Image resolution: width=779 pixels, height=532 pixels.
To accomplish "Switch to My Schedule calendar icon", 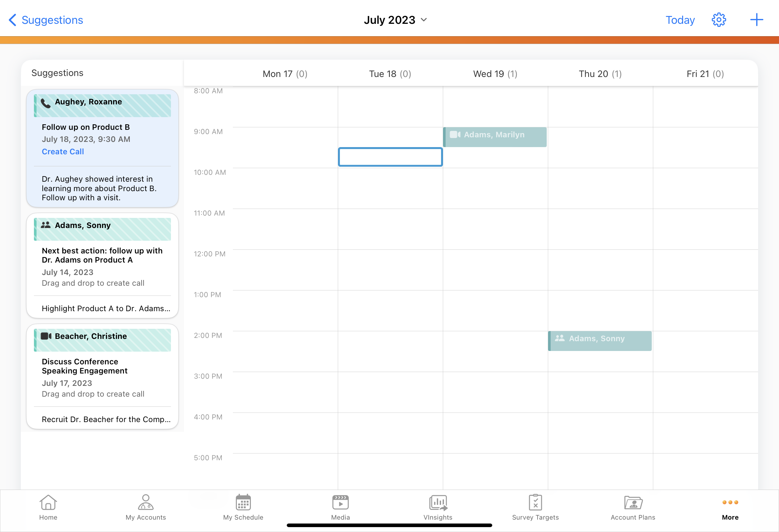I will click(243, 507).
